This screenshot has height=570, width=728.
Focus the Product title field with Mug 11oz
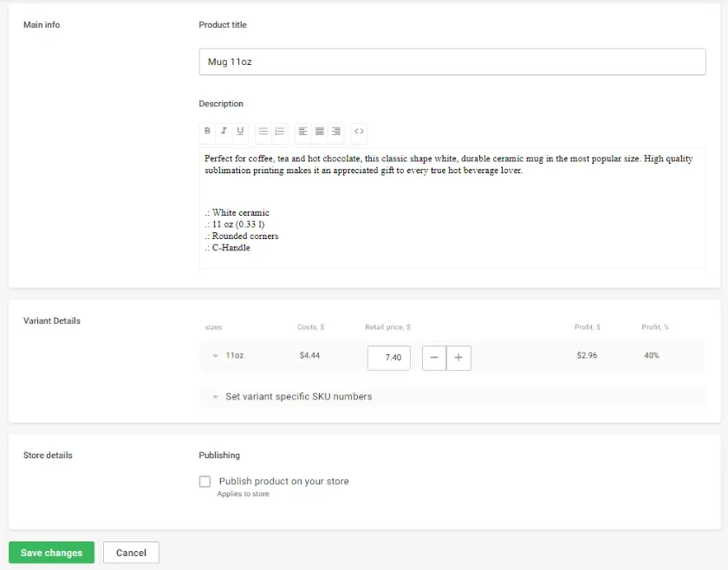pyautogui.click(x=452, y=62)
